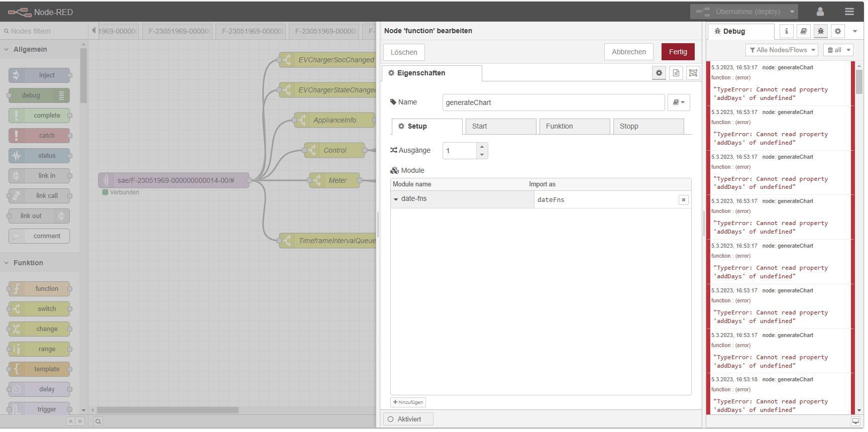Open the user account icon
The image size is (868, 432).
(820, 12)
